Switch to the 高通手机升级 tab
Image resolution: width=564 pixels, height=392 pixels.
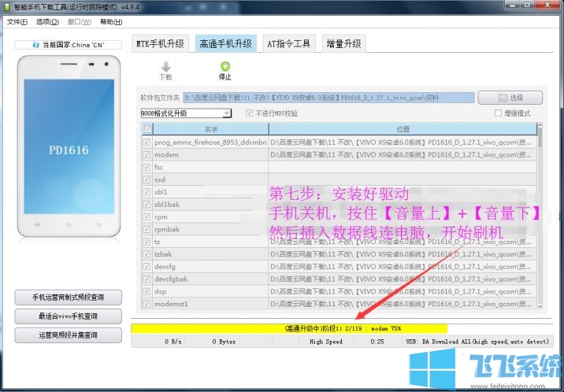coord(225,44)
